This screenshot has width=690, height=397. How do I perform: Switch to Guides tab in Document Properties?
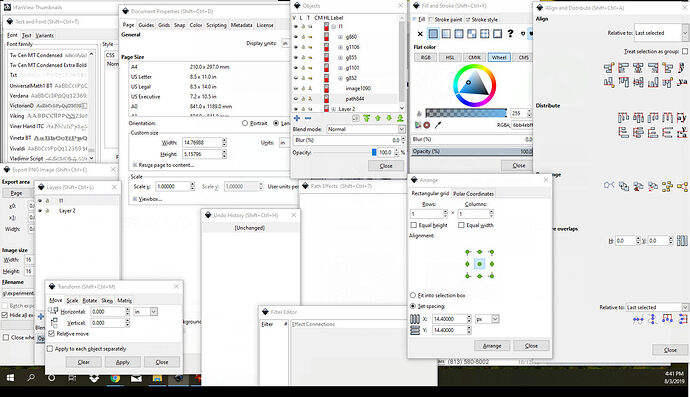[146, 25]
